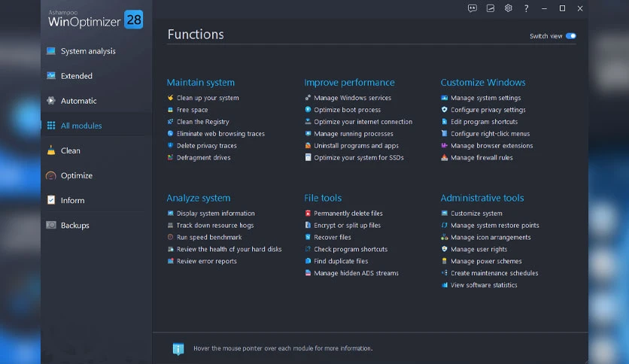This screenshot has height=364, width=629.
Task: Open Automatic section
Action: 78,101
